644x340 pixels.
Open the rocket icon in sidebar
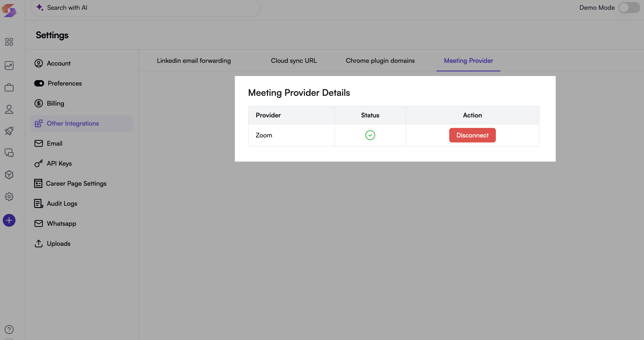coord(9,131)
